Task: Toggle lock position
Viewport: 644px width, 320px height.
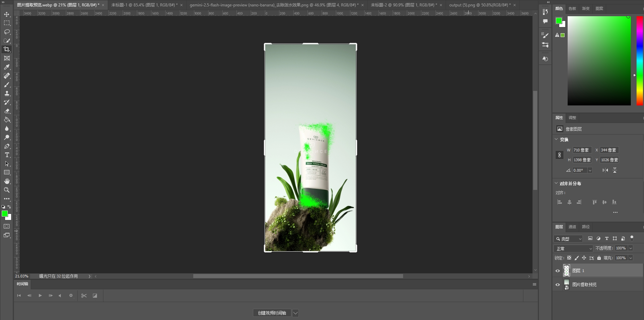Action: (584, 258)
